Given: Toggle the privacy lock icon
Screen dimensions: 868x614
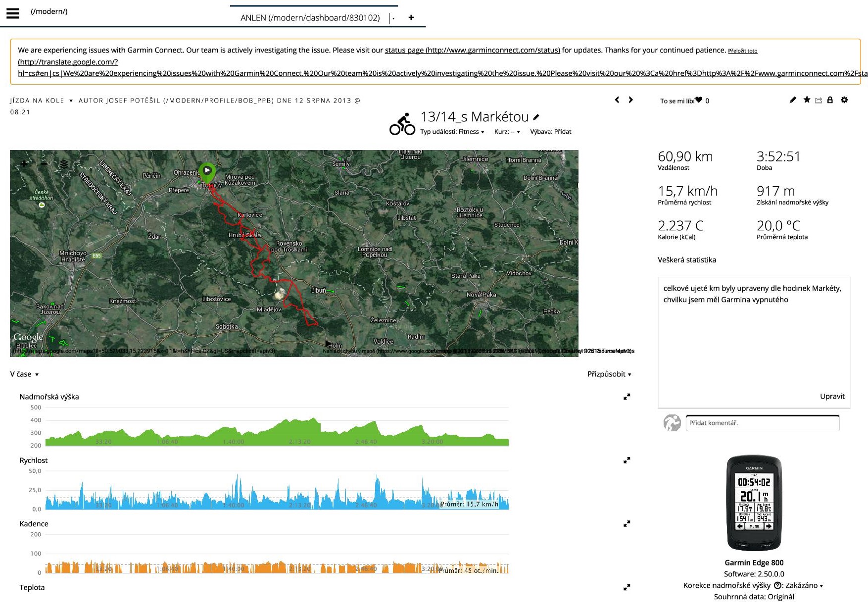Looking at the screenshot, I should click(x=830, y=100).
